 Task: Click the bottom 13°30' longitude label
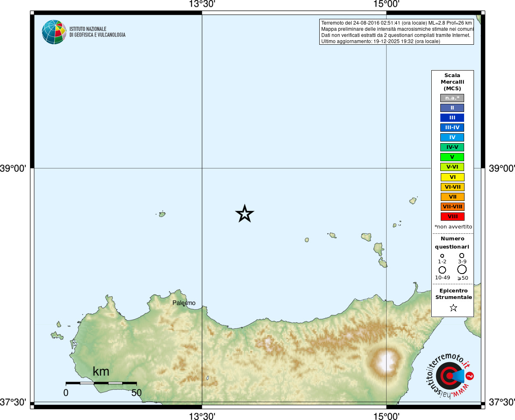[x=202, y=416]
